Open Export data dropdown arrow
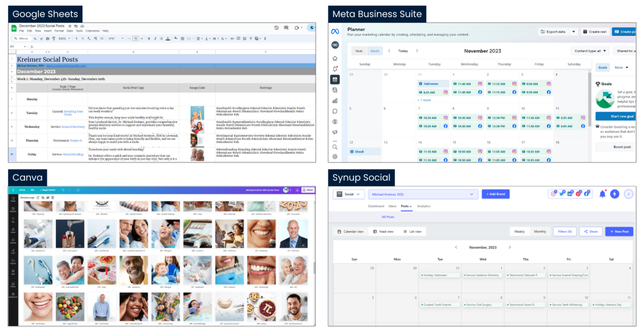 pyautogui.click(x=574, y=31)
